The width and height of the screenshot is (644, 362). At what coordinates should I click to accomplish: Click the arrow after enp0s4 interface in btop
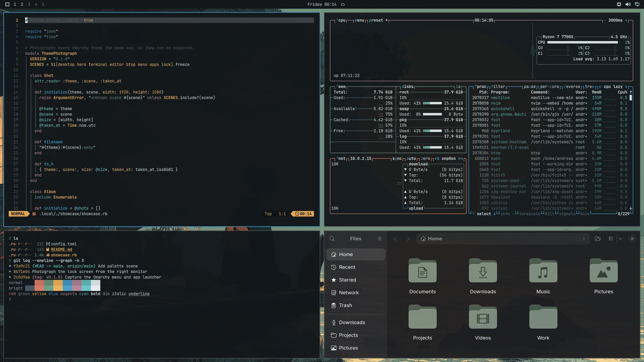point(461,159)
